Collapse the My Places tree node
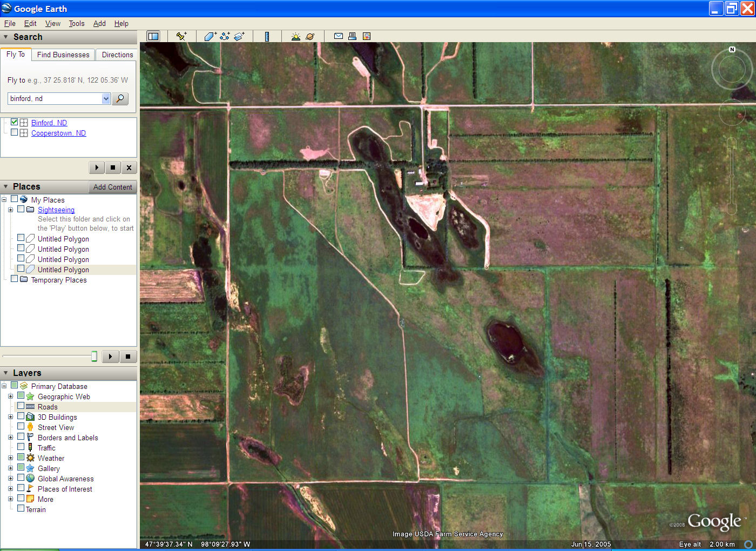The image size is (756, 551). [4, 200]
